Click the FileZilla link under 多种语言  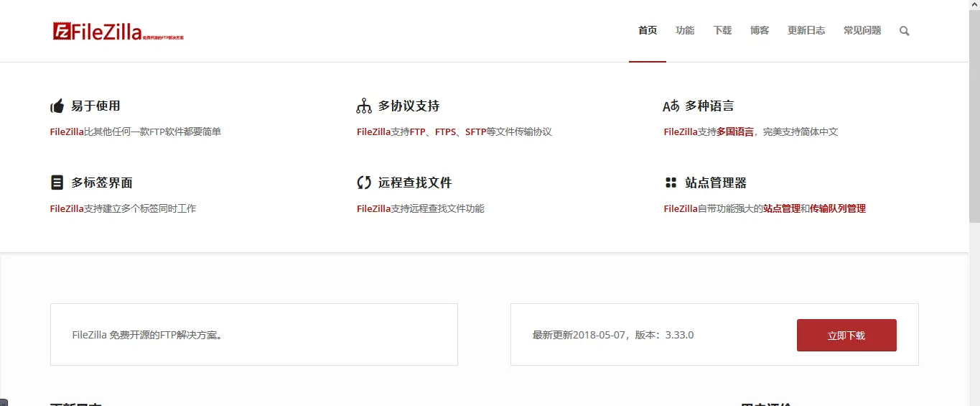click(681, 132)
